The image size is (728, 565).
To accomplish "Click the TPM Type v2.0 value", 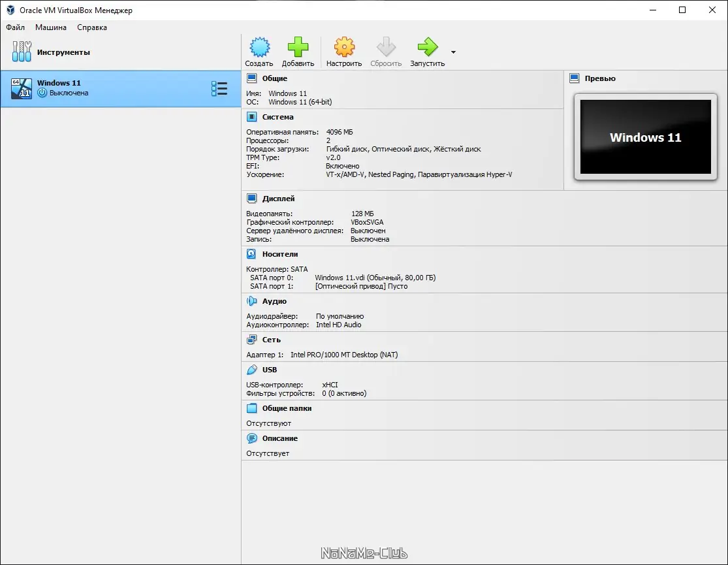I will (x=334, y=157).
